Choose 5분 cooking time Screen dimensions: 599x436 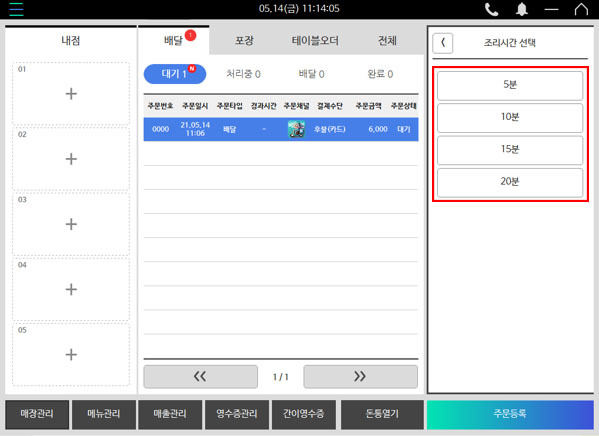(510, 85)
